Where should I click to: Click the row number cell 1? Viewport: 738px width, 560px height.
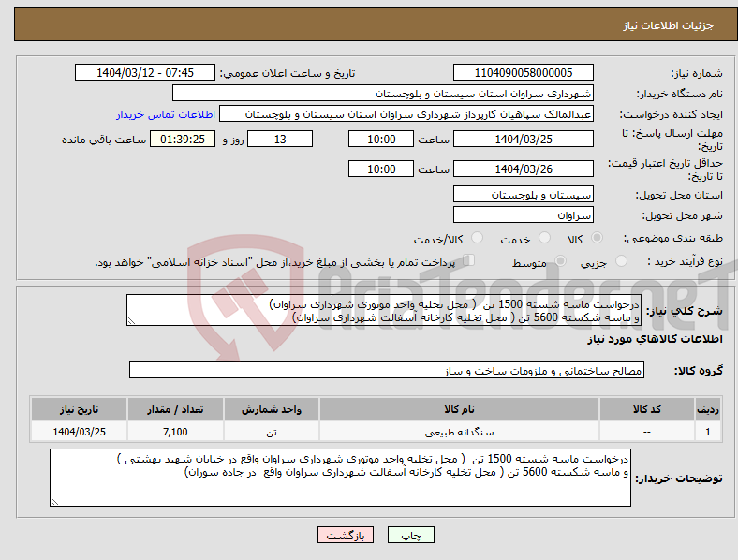coord(708,432)
